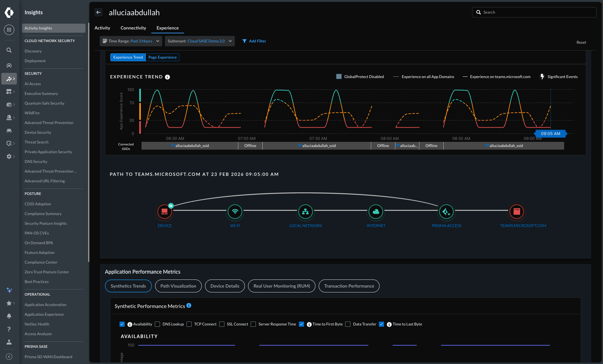Click the Prisma Access path node
Image resolution: width=603 pixels, height=364 pixels.
coord(446,211)
